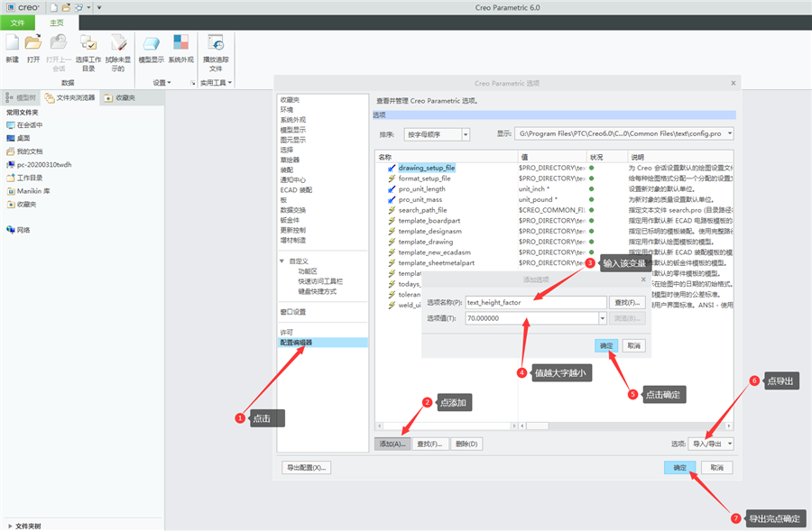Image resolution: width=812 pixels, height=531 pixels.
Task: Expand the 设置 group dropdown
Action: (161, 83)
